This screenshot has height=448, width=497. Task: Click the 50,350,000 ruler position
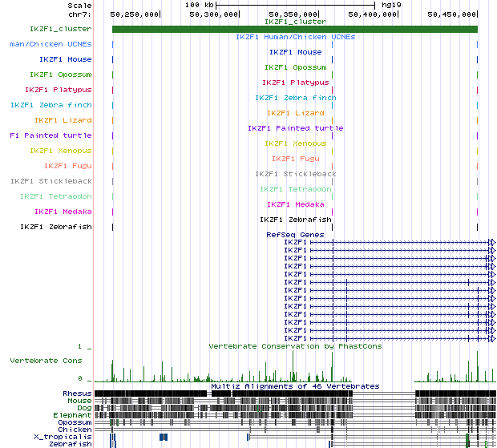[294, 14]
